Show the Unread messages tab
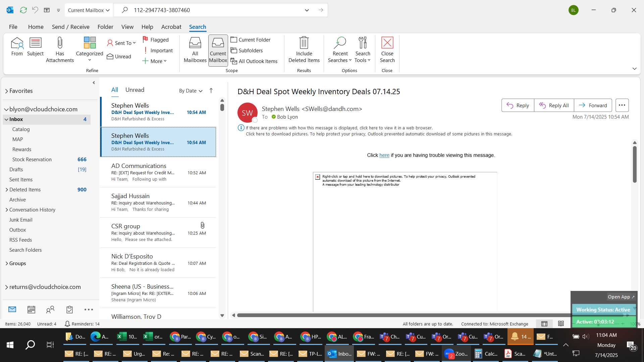644x362 pixels. pyautogui.click(x=135, y=90)
